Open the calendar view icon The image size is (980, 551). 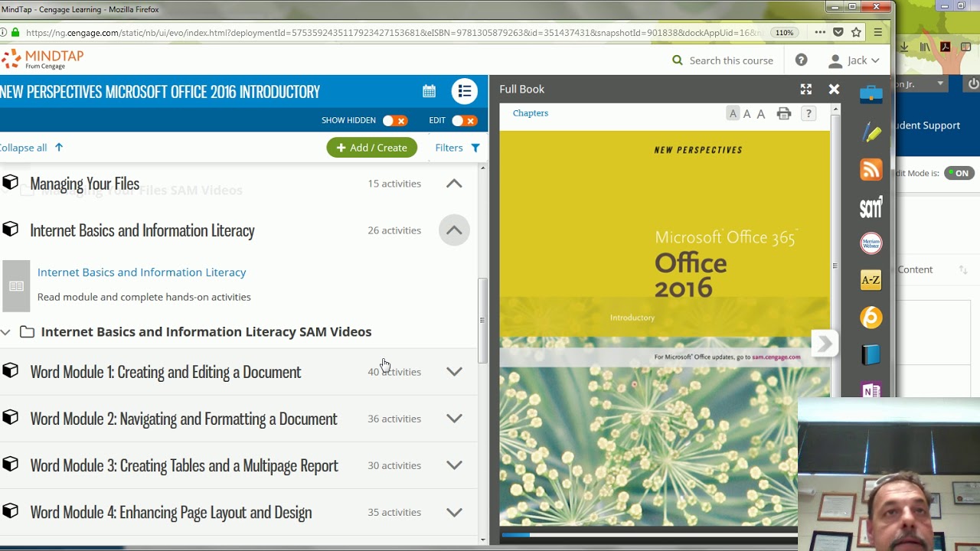(x=429, y=92)
